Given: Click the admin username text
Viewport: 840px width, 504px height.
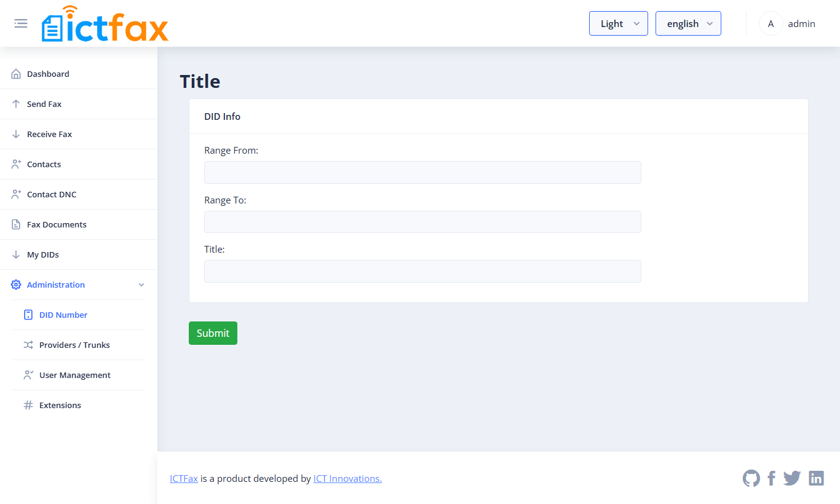Looking at the screenshot, I should [801, 23].
